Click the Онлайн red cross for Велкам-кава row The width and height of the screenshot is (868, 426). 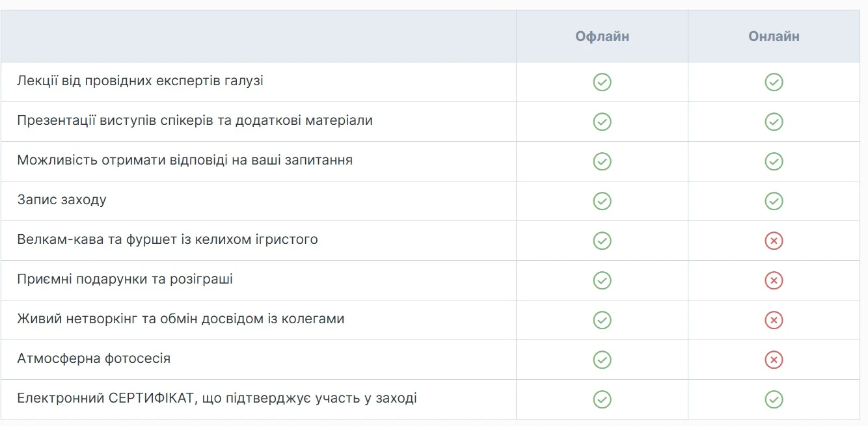click(x=774, y=241)
